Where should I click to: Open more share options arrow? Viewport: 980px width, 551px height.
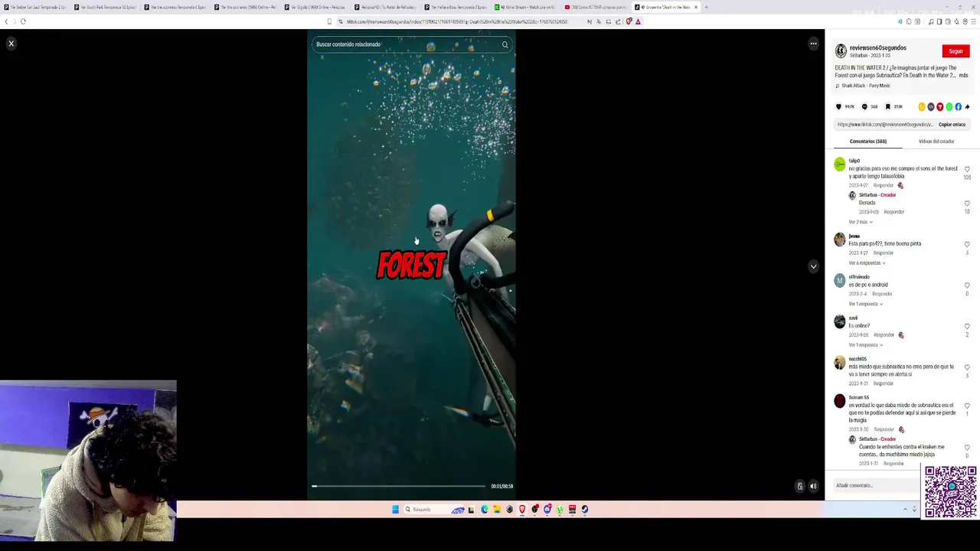click(967, 107)
